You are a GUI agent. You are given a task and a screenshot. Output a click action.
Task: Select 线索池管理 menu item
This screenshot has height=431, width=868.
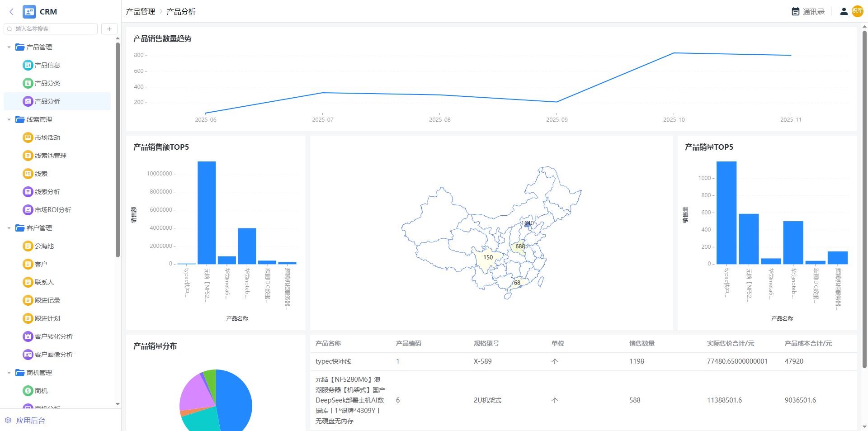pyautogui.click(x=50, y=156)
